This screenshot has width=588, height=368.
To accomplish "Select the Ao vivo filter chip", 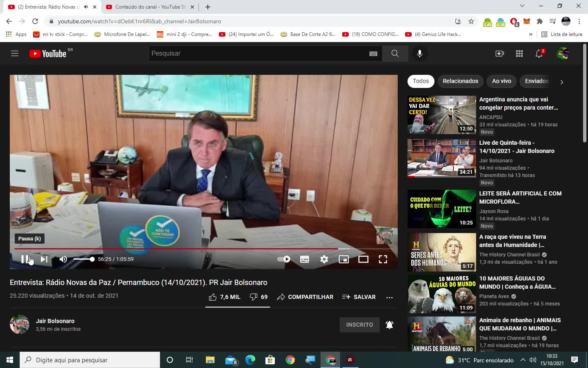I will [x=501, y=81].
